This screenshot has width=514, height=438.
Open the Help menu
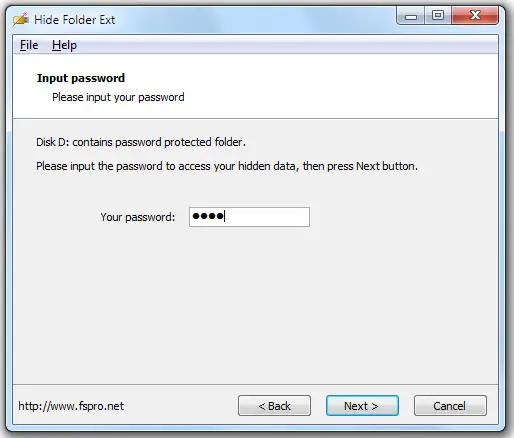[64, 45]
